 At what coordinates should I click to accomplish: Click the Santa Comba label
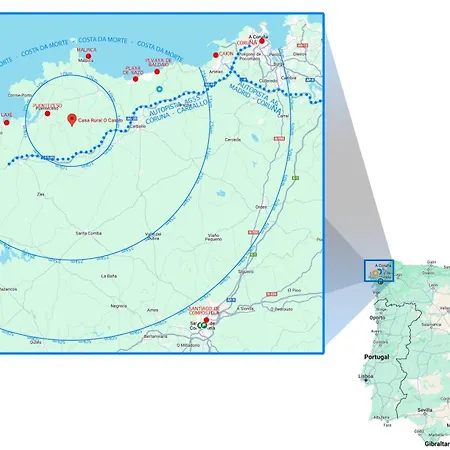[89, 233]
